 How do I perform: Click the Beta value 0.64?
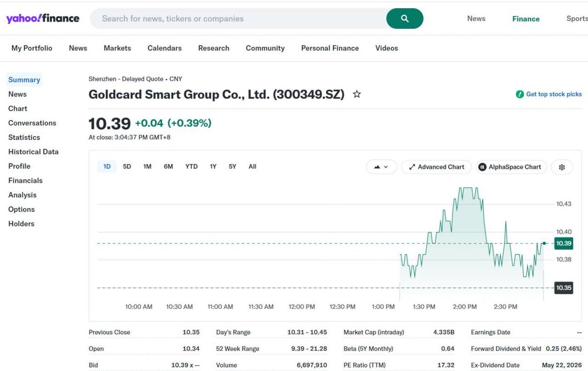[x=448, y=349]
